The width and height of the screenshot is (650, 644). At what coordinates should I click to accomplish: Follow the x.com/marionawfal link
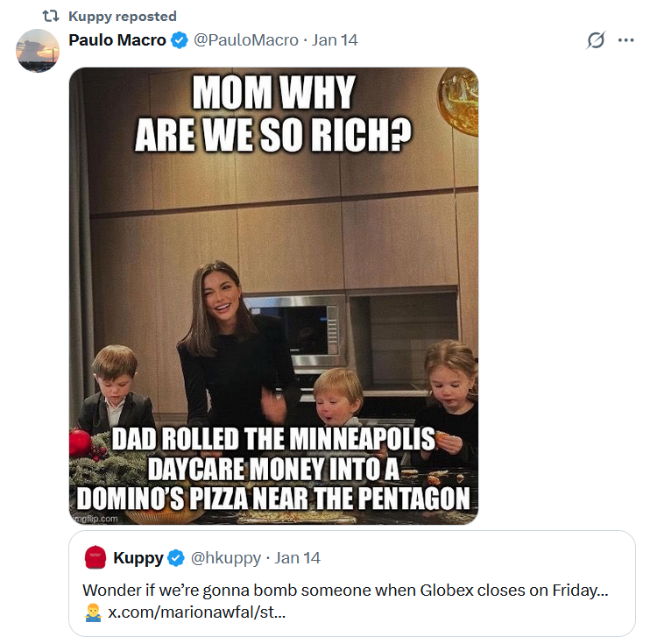pyautogui.click(x=196, y=612)
